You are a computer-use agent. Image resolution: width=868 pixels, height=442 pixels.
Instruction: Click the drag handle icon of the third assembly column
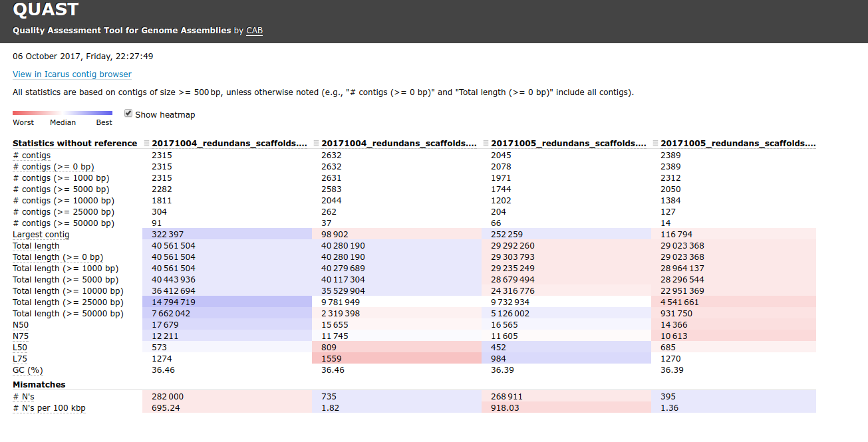tap(486, 144)
